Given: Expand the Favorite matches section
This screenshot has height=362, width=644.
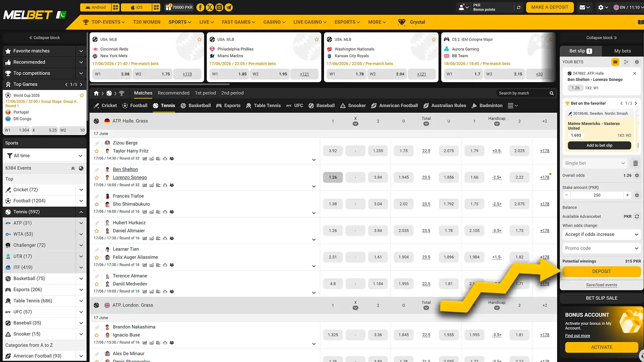Looking at the screenshot, I should pos(81,51).
